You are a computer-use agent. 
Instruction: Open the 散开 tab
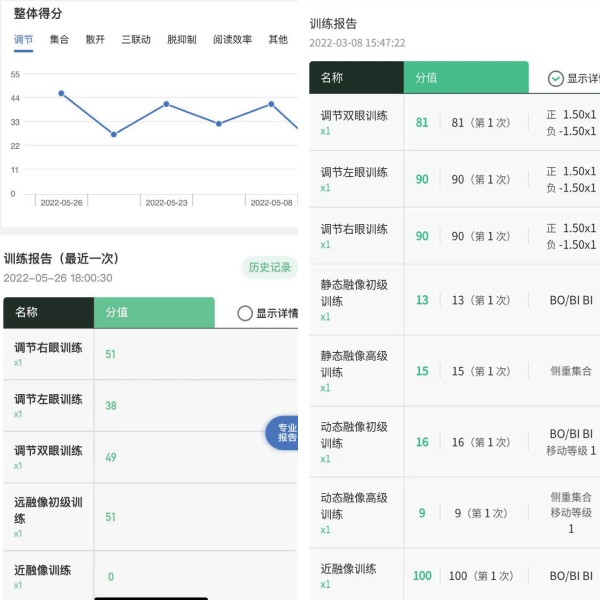pos(95,39)
